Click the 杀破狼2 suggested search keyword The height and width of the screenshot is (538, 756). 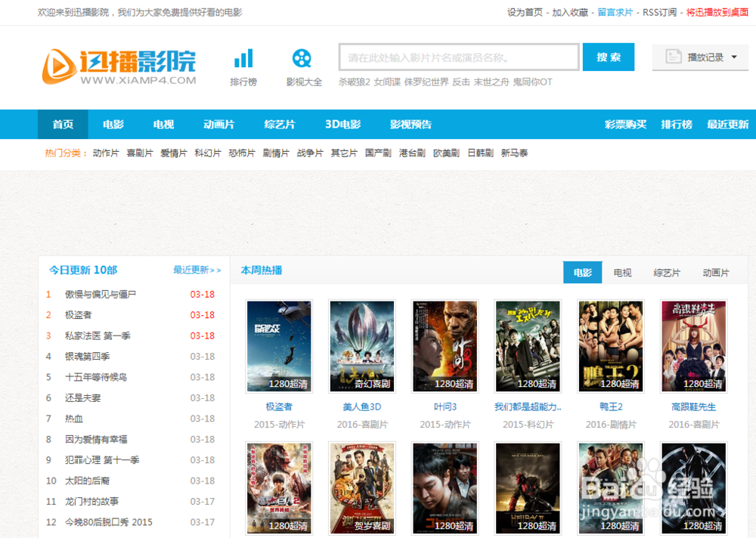click(355, 82)
